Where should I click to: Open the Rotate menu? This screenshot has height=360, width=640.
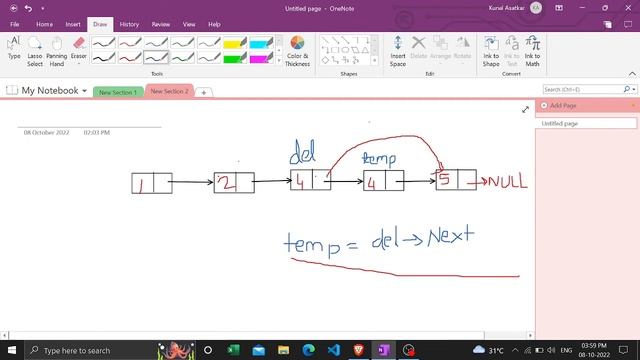click(x=462, y=50)
